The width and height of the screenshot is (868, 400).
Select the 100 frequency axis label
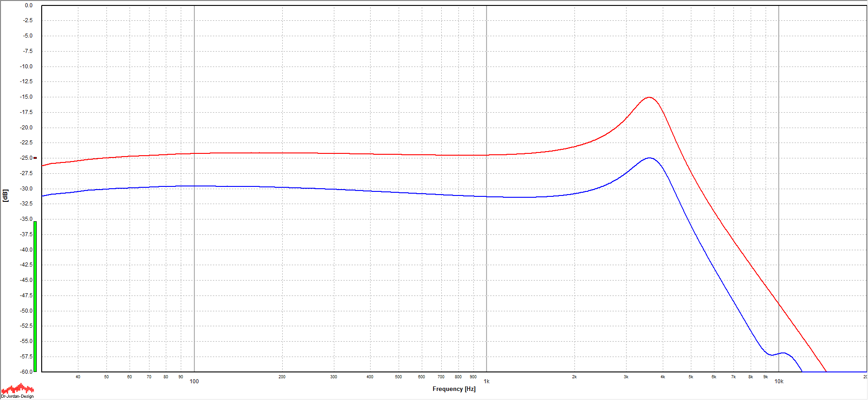pyautogui.click(x=194, y=381)
